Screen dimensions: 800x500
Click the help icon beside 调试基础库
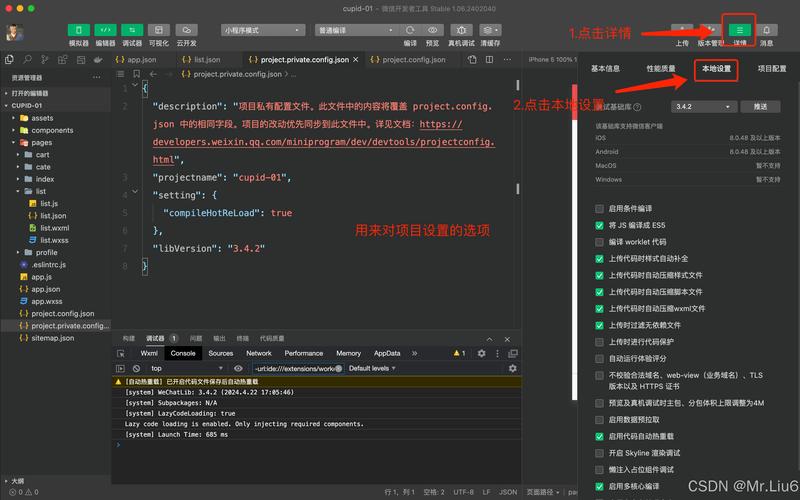(637, 107)
